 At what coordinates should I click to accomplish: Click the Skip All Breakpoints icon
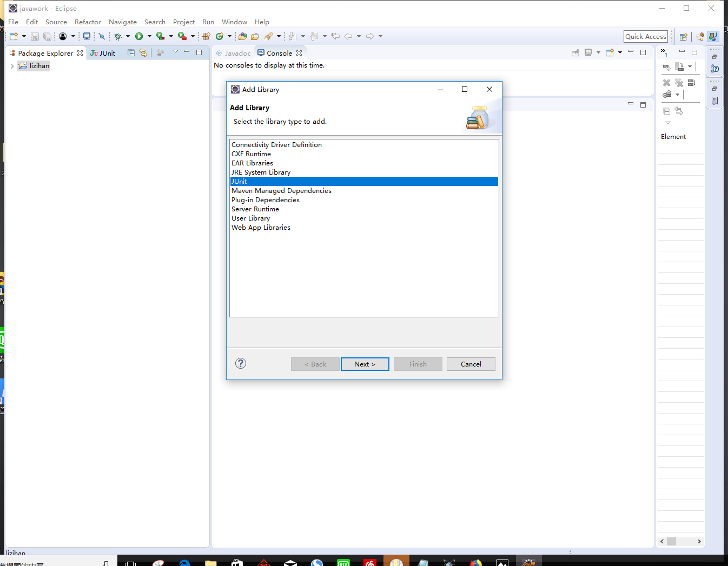point(102,36)
